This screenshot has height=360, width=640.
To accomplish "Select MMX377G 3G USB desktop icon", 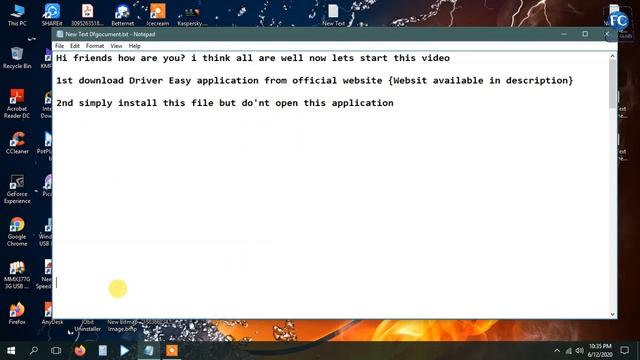I will coord(17,275).
